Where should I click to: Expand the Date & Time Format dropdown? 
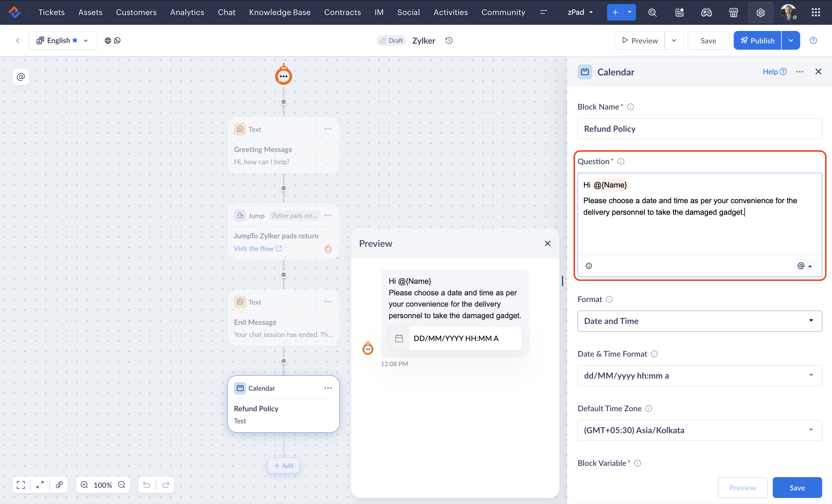coord(699,375)
